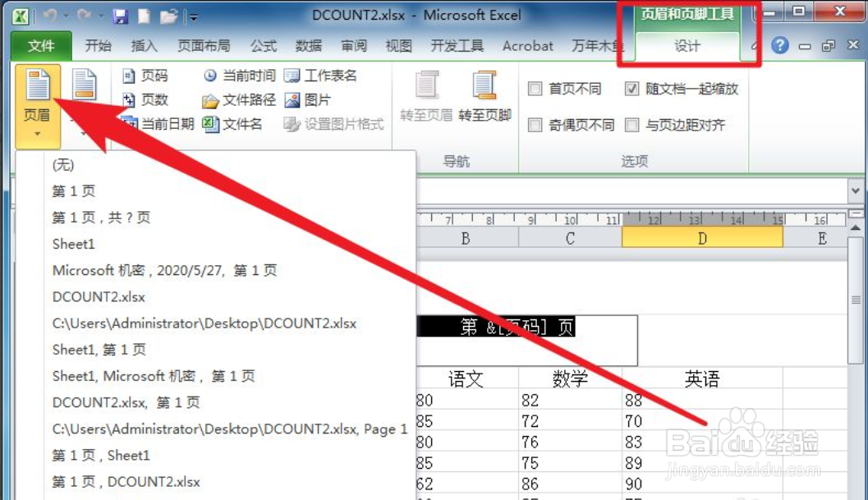Screen dimensions: 868x500
Task: Open the Design (设计) tab
Action: coord(687,46)
